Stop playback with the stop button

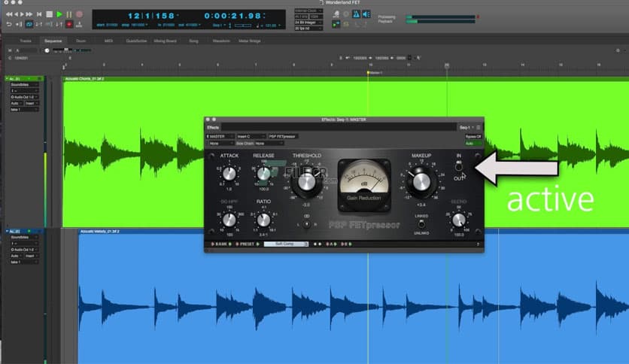(x=50, y=14)
